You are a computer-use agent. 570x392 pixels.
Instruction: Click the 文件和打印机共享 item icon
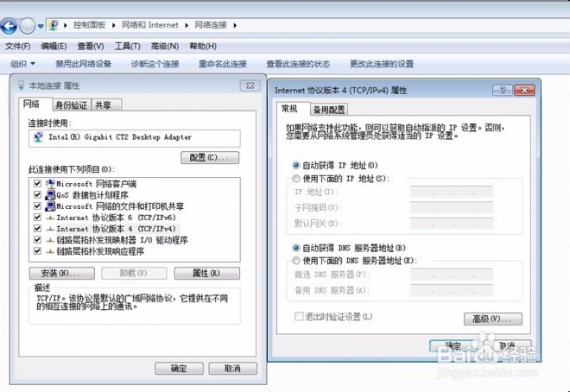click(x=50, y=206)
